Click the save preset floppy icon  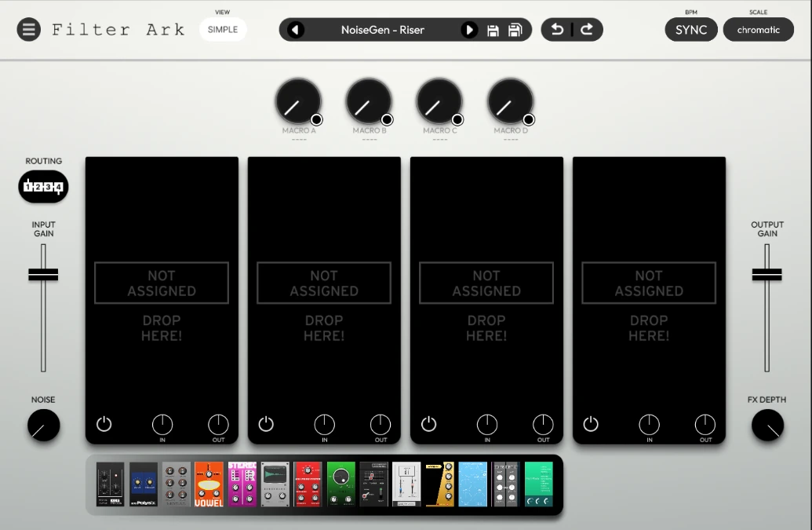click(493, 31)
